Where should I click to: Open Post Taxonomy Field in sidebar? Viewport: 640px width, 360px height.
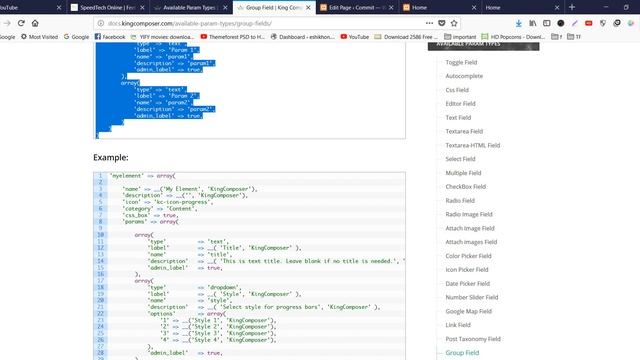coord(473,339)
